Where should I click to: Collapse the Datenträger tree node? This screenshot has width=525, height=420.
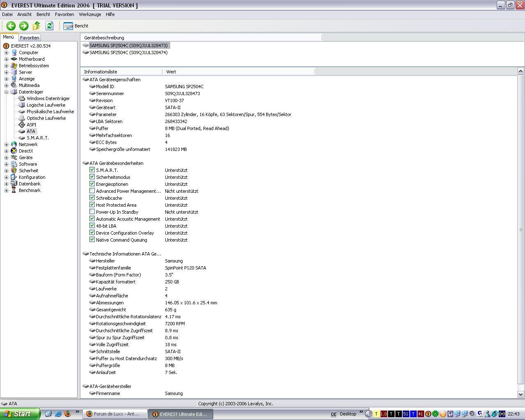click(6, 92)
